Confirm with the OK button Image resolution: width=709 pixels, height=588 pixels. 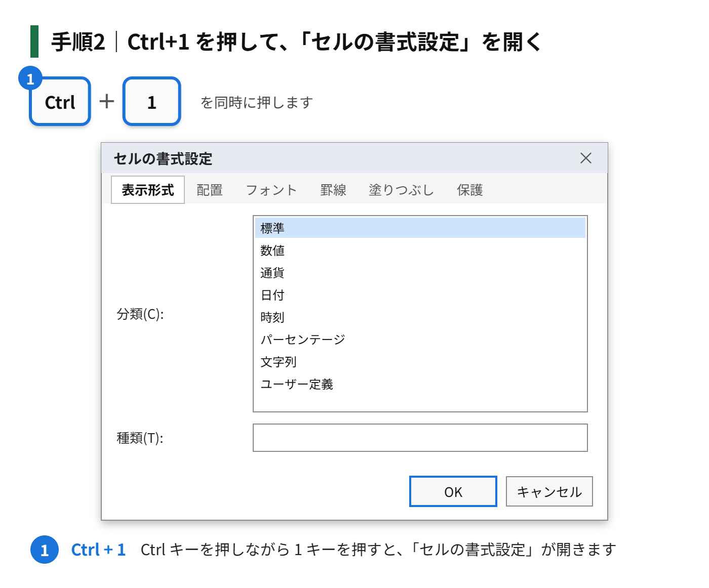453,491
